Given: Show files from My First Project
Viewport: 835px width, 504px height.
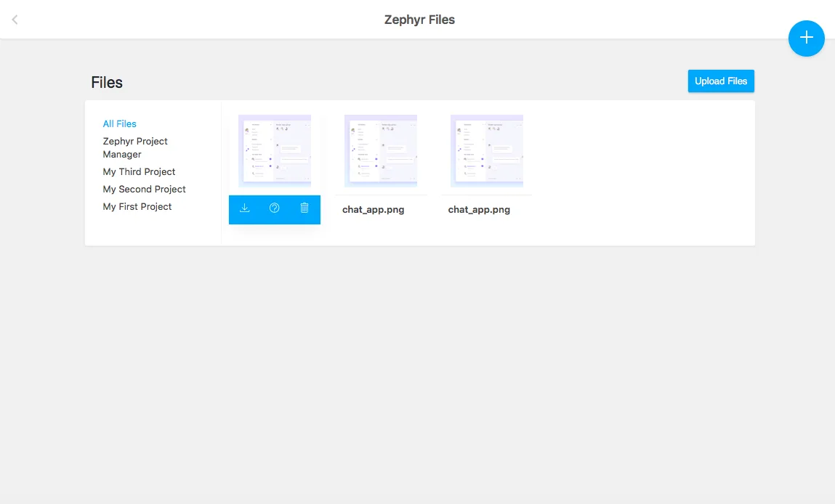Looking at the screenshot, I should point(137,206).
